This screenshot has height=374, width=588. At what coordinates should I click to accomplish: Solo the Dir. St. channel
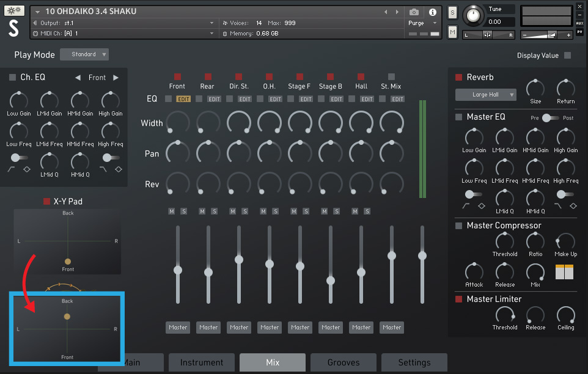pyautogui.click(x=245, y=211)
